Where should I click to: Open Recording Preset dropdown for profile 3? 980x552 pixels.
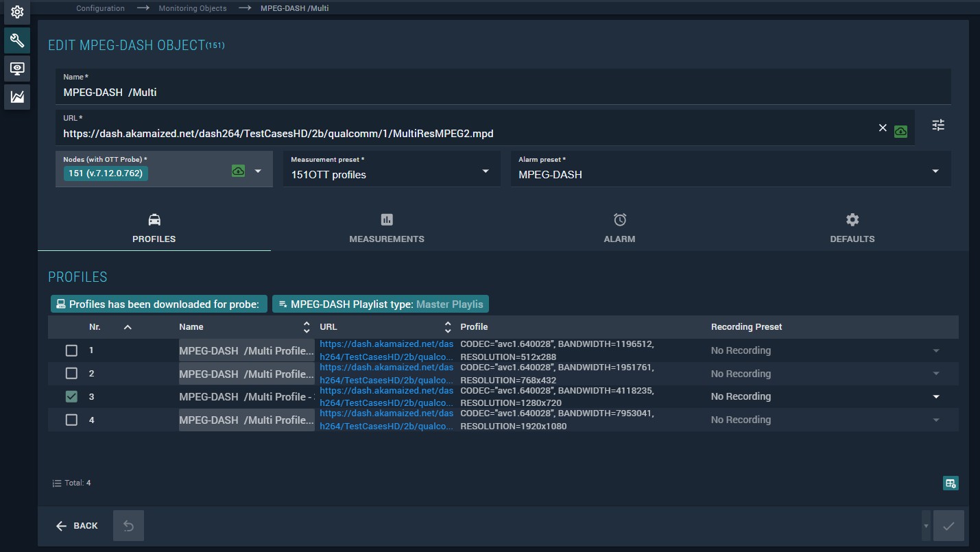tap(935, 396)
